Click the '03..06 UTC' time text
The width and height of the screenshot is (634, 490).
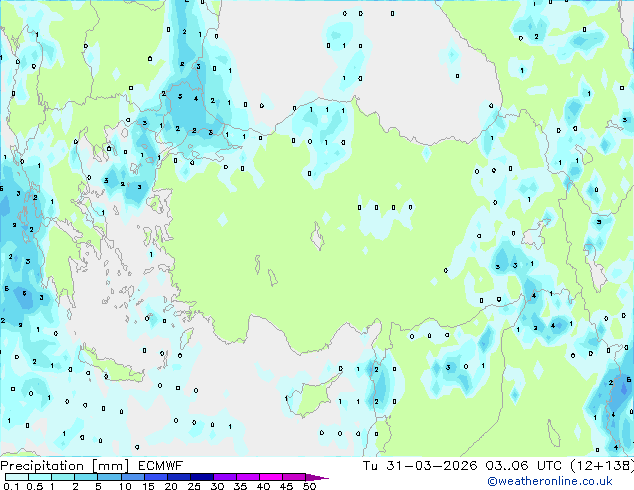tap(524, 466)
